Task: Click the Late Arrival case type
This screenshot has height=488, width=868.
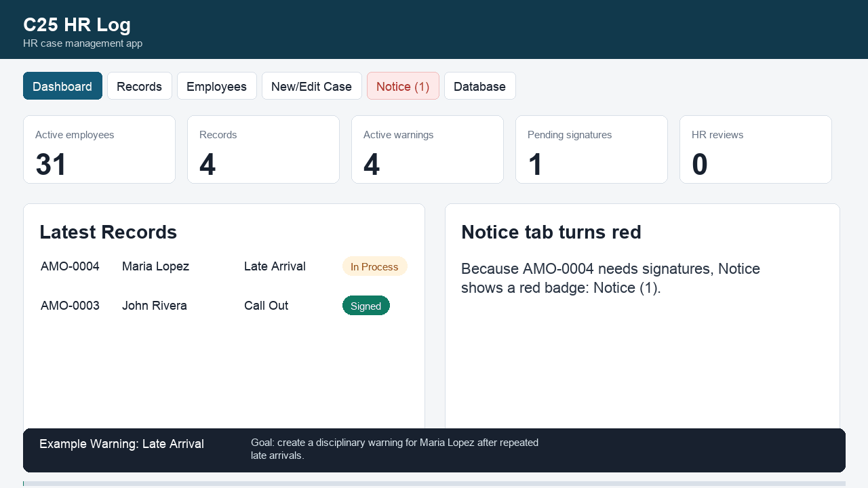Action: pos(275,266)
